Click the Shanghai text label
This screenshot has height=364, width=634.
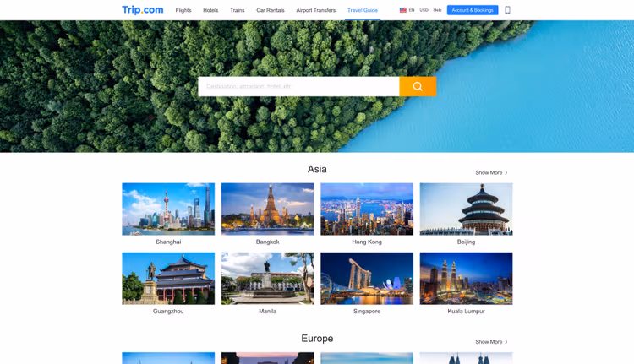point(168,242)
